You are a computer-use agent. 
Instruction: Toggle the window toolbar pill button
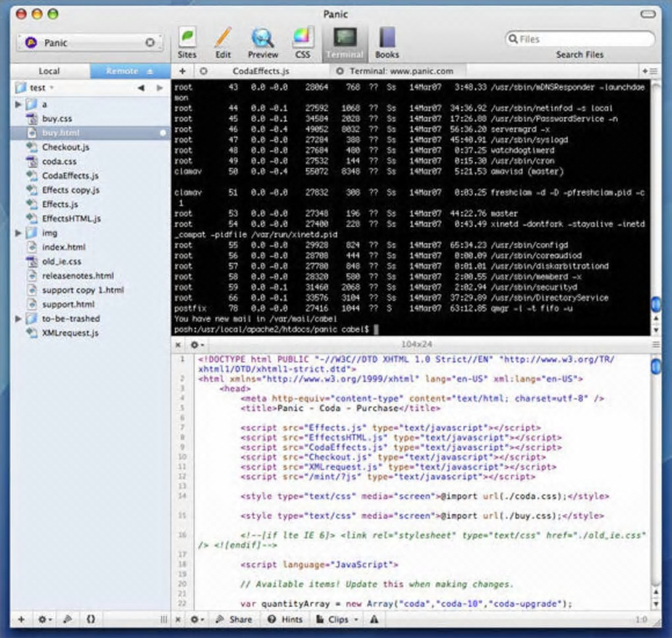click(x=648, y=14)
